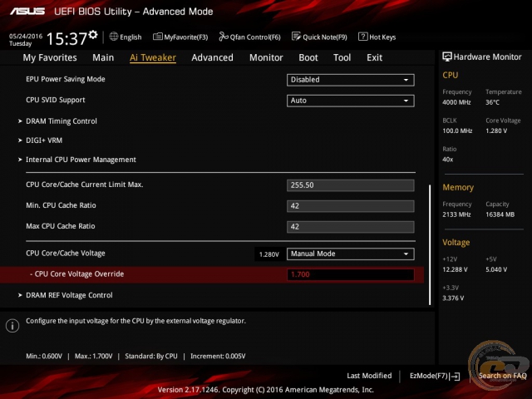The width and height of the screenshot is (532, 399).
Task: Open the Monitor tab
Action: point(266,57)
